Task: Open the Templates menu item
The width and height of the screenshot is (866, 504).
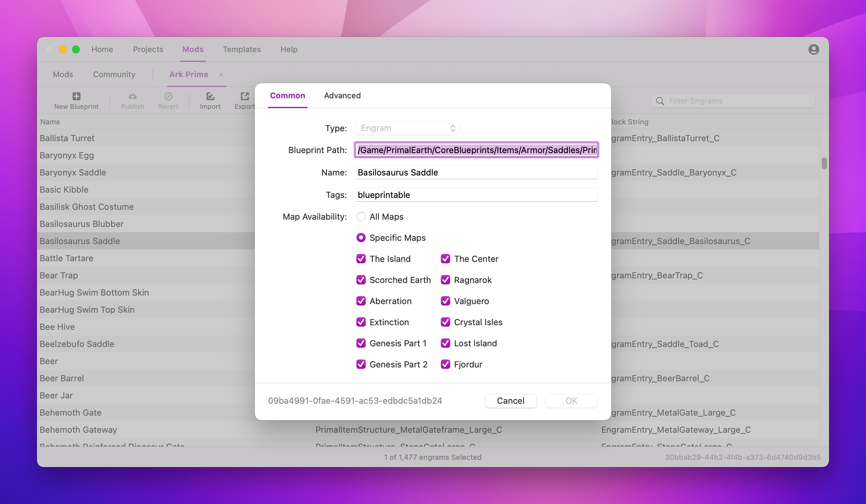Action: (242, 49)
